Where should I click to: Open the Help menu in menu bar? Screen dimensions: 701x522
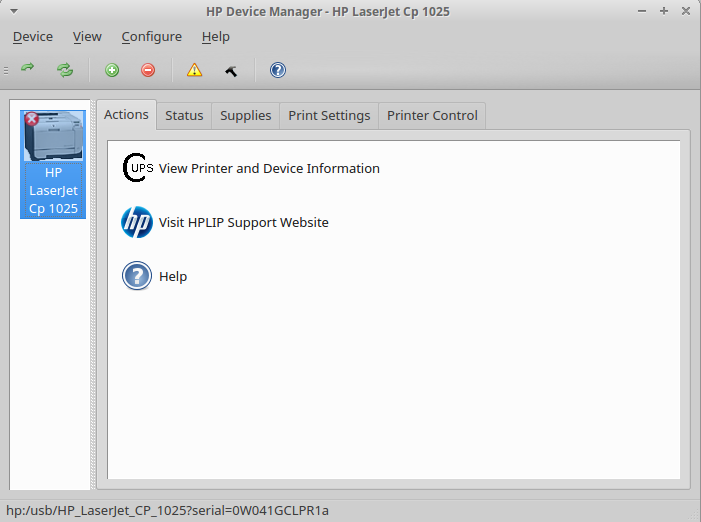pyautogui.click(x=215, y=37)
